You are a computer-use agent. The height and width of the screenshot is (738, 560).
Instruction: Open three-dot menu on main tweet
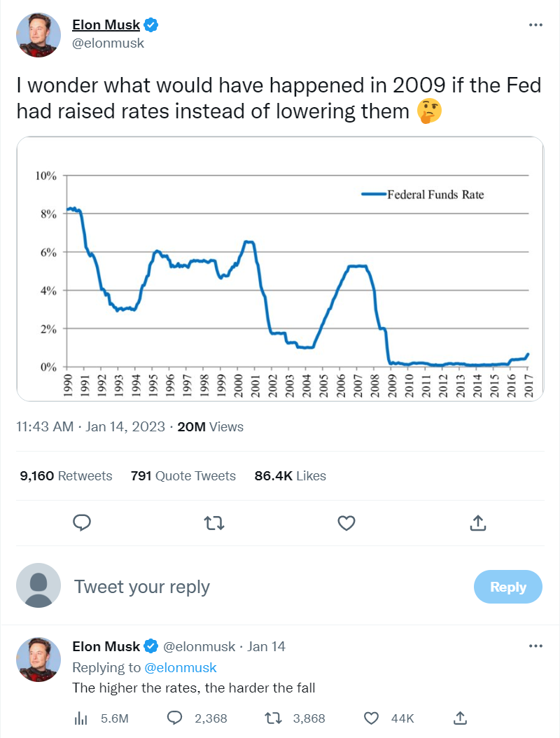tap(535, 25)
